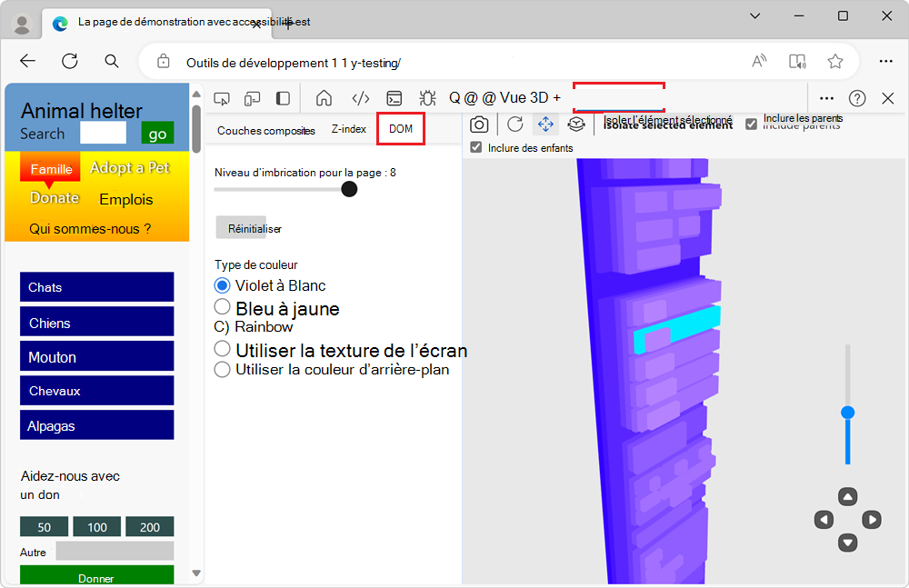
Task: Select Bleu à jaune radio option
Action: pos(222,306)
